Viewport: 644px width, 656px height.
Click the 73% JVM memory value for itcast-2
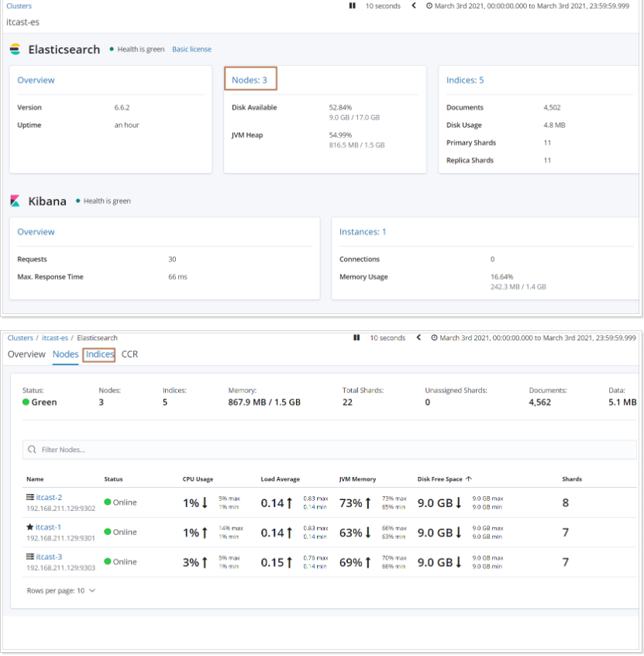pyautogui.click(x=350, y=502)
